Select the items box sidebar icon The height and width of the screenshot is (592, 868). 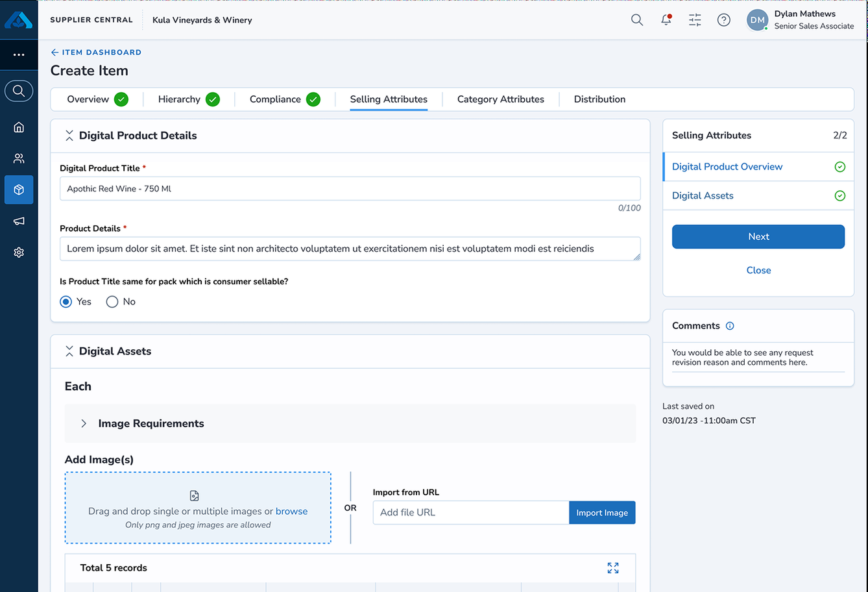pos(19,190)
